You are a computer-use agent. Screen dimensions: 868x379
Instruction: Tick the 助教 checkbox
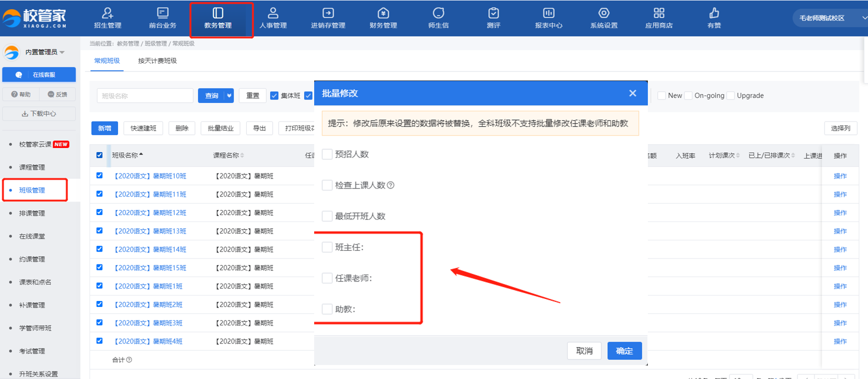327,309
